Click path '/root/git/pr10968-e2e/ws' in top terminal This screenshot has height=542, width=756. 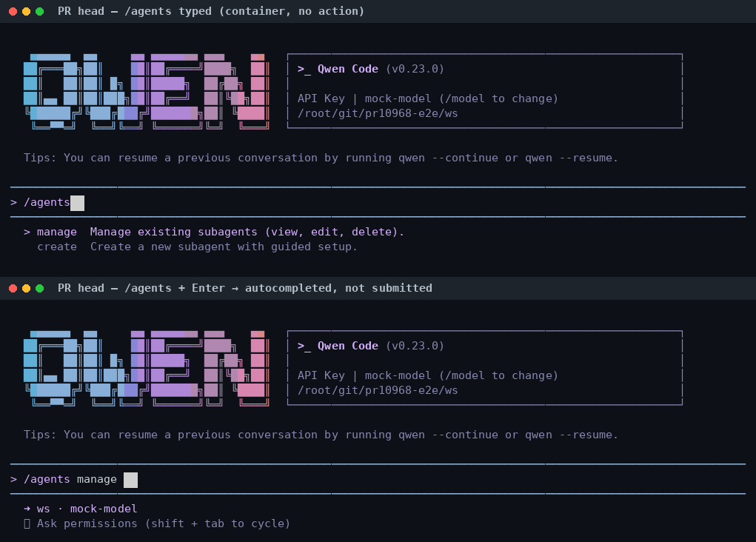pos(378,113)
